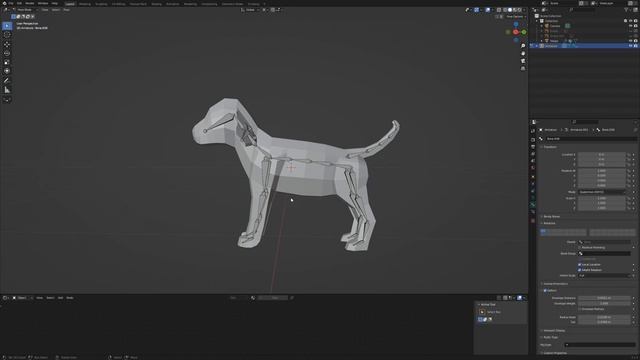Click the perspective/orthographic grid gizmo icon

click(x=523, y=69)
